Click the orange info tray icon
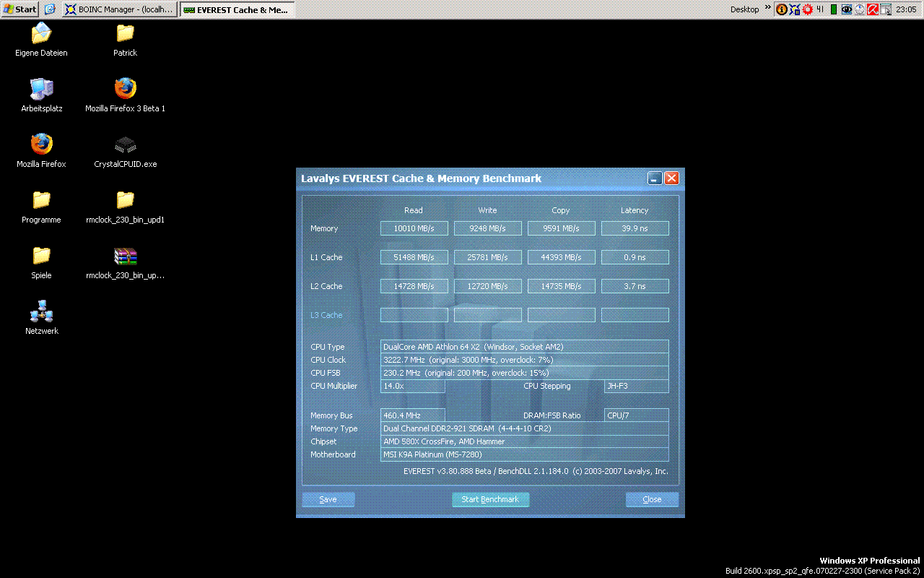924x578 pixels. 781,9
